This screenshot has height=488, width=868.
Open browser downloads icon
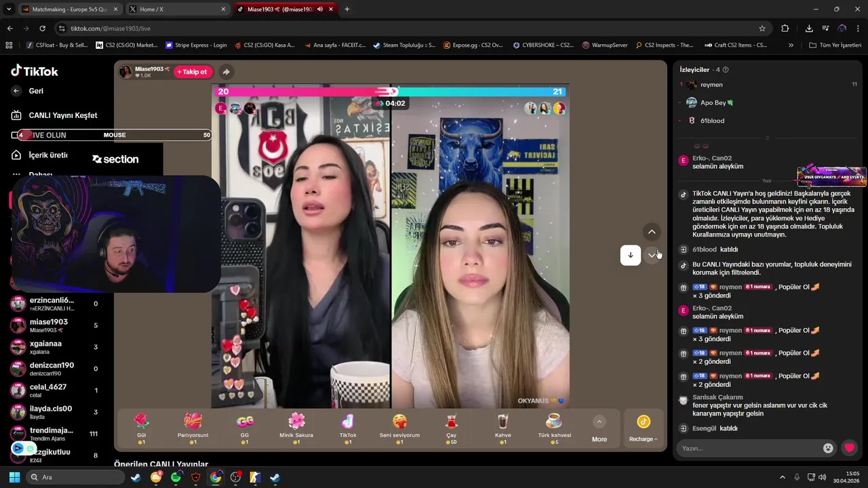click(x=809, y=28)
